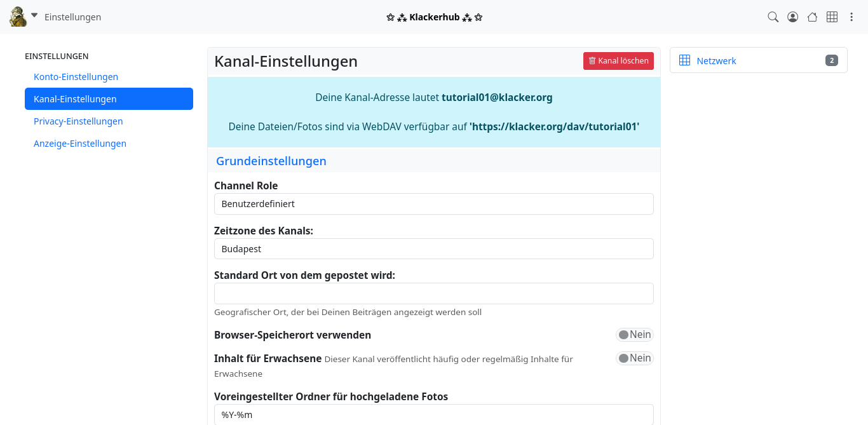This screenshot has width=868, height=425.
Task: Open the Channel Role dropdown
Action: tap(433, 204)
